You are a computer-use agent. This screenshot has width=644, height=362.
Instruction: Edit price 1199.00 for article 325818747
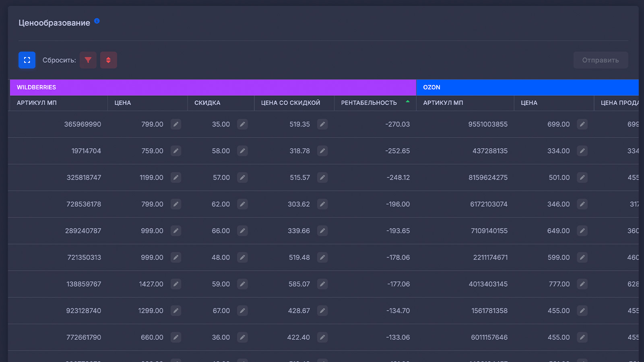point(176,177)
